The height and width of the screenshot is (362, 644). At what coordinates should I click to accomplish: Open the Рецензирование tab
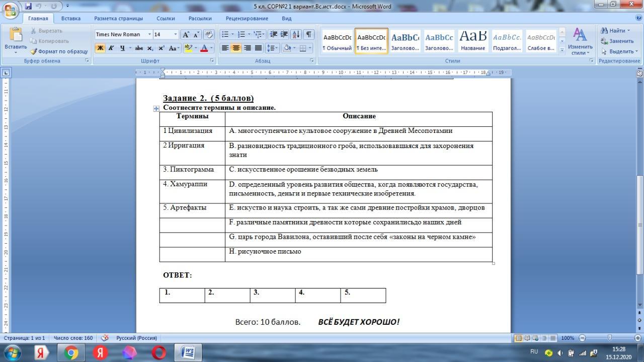tap(247, 18)
